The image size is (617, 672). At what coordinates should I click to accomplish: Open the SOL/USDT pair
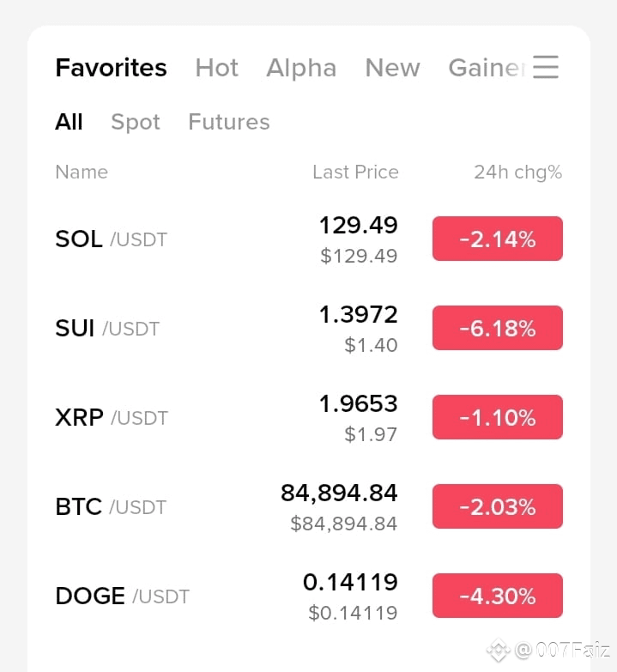[309, 239]
